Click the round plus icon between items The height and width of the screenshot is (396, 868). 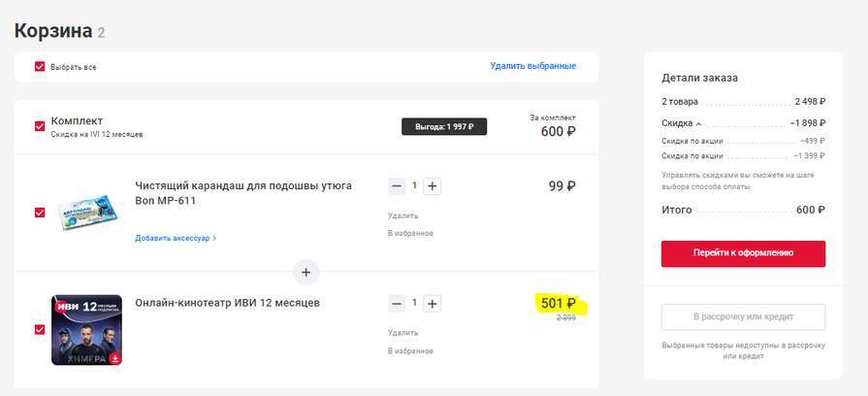coord(305,272)
